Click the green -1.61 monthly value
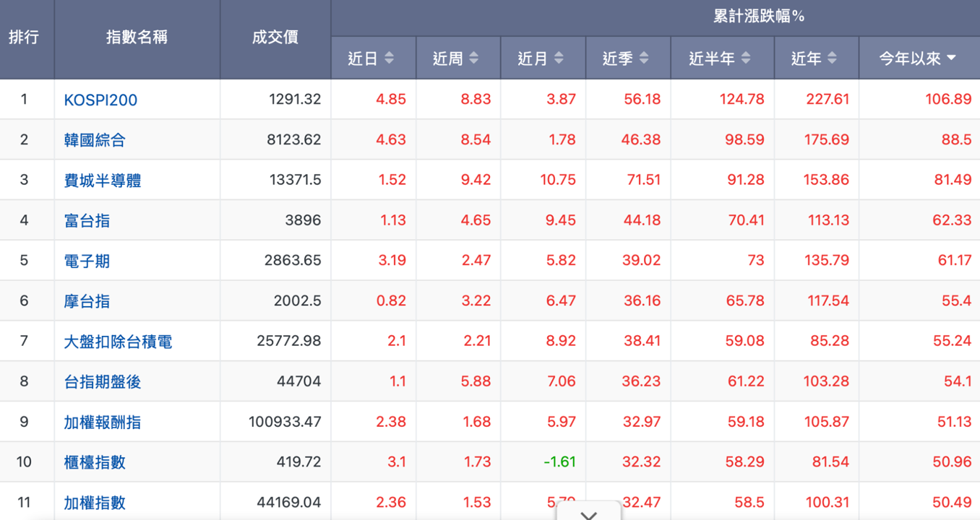The height and width of the screenshot is (520, 980). [559, 462]
